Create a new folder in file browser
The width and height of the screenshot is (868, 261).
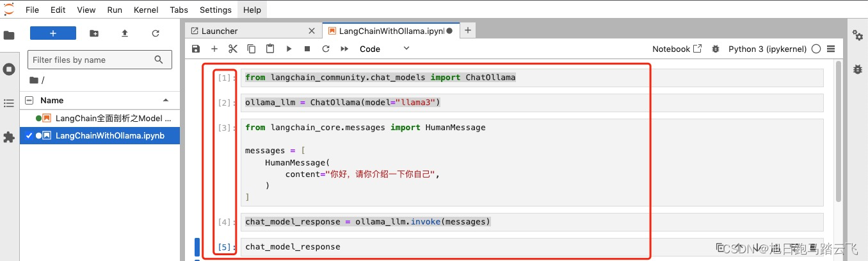pyautogui.click(x=94, y=33)
